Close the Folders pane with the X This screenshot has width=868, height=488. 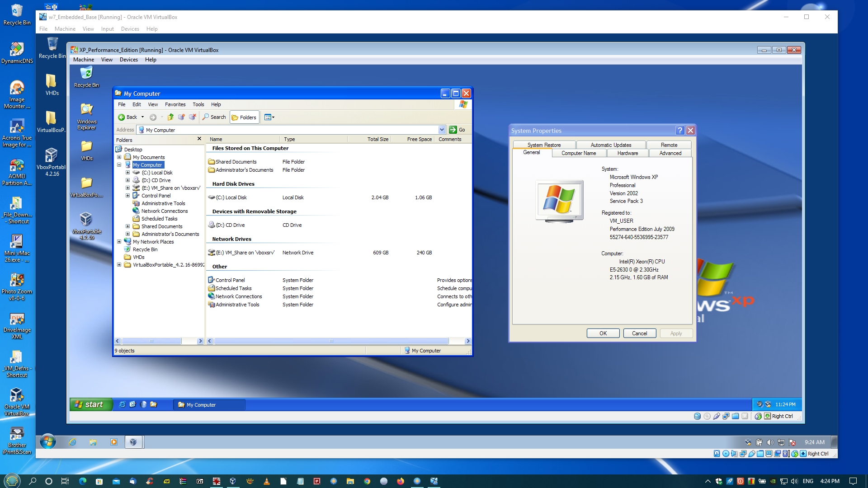(x=199, y=139)
